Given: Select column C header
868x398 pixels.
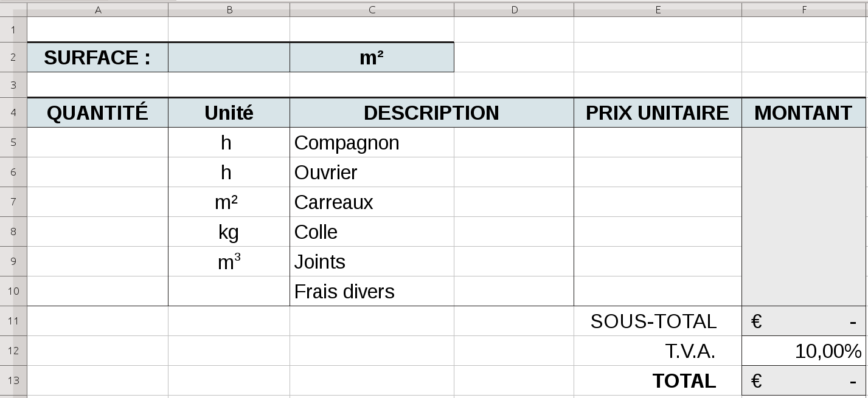Looking at the screenshot, I should click(x=372, y=10).
